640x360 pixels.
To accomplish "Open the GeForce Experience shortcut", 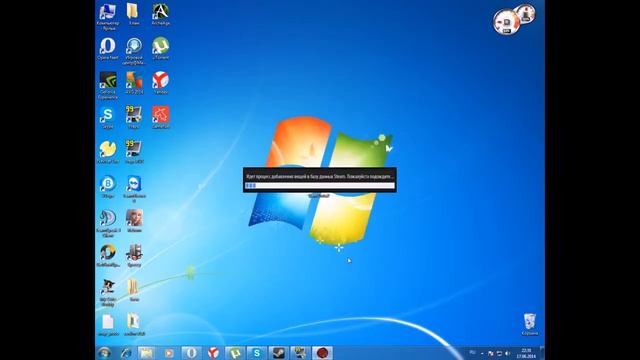I will coord(108,85).
